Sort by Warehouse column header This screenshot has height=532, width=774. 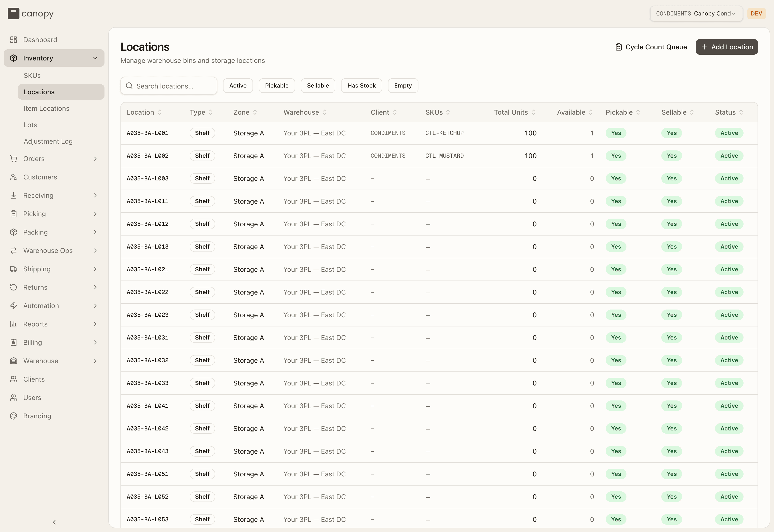click(305, 112)
